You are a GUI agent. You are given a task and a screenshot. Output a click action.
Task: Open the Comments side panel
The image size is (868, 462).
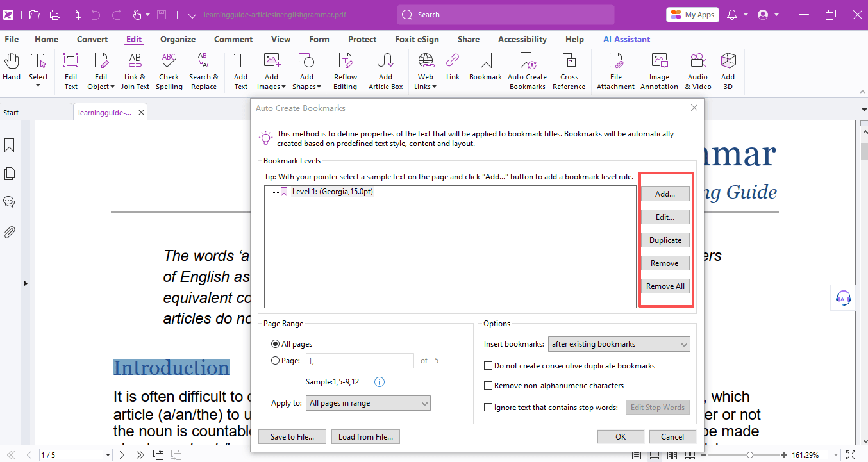[x=10, y=202]
